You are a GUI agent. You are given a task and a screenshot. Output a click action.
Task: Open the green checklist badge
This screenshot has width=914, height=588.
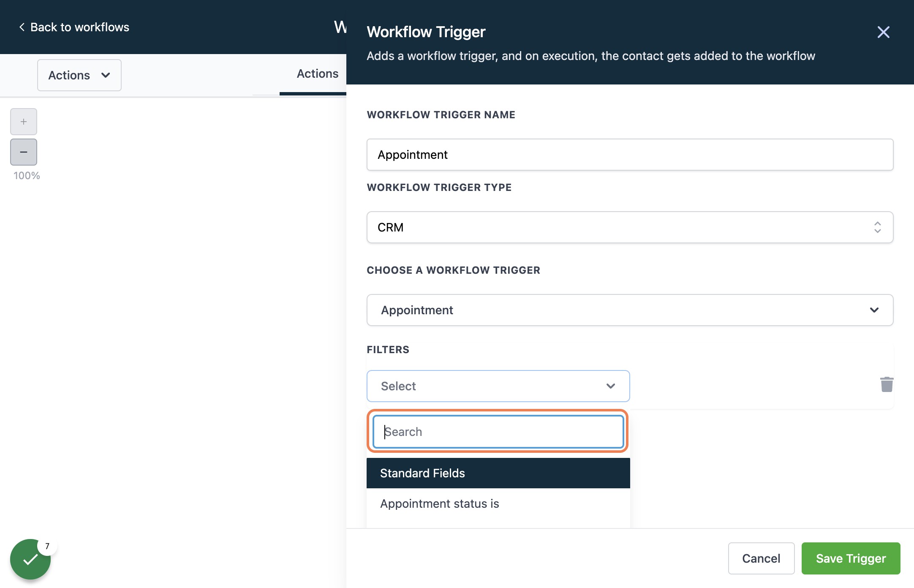[x=30, y=559]
